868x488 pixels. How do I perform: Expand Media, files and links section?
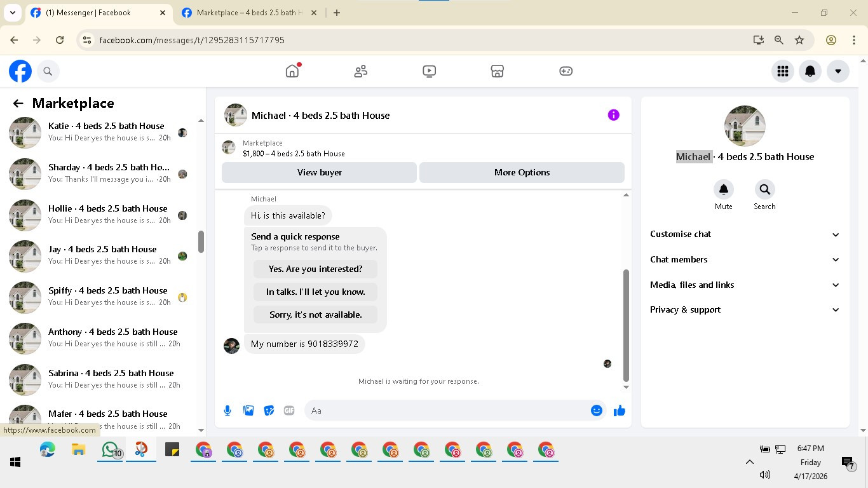pos(745,285)
